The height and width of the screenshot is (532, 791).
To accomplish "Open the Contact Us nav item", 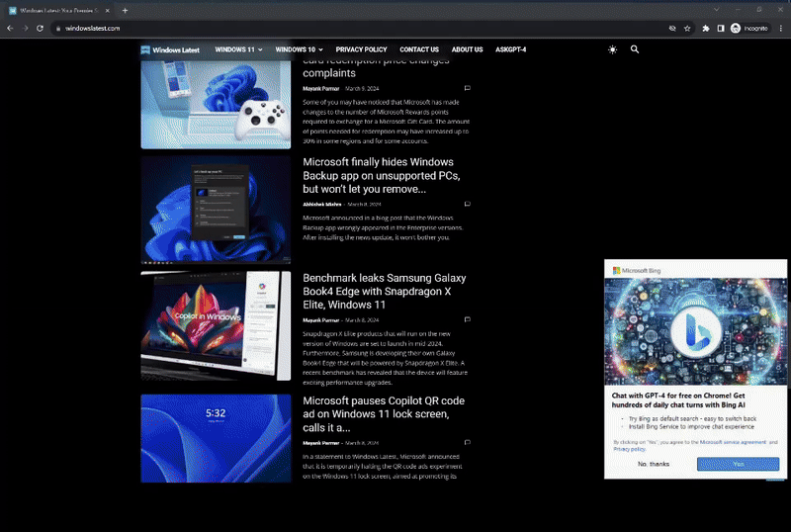I will 419,49.
